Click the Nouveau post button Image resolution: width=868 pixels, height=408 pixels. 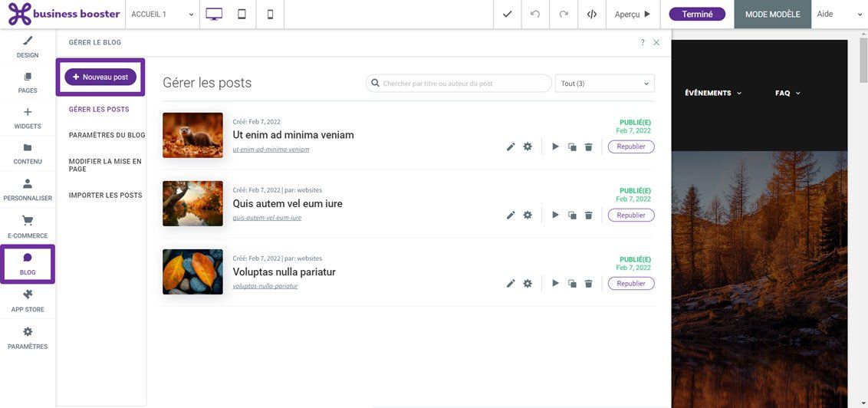coord(100,77)
